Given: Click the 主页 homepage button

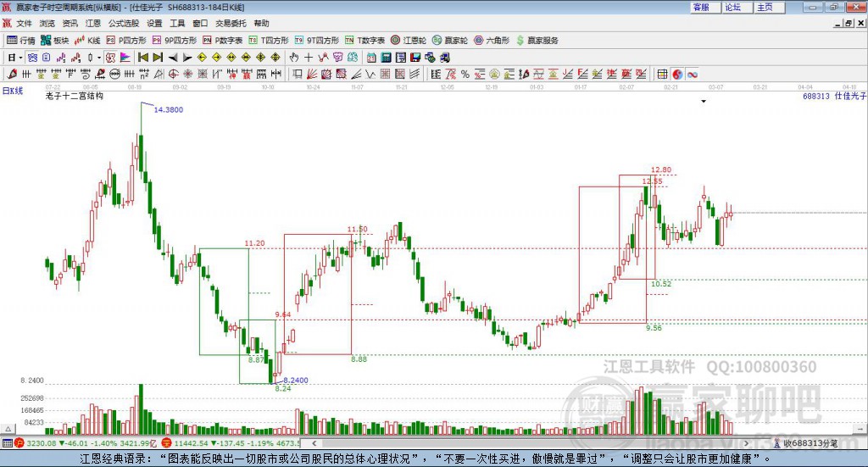Looking at the screenshot, I should click(769, 7).
